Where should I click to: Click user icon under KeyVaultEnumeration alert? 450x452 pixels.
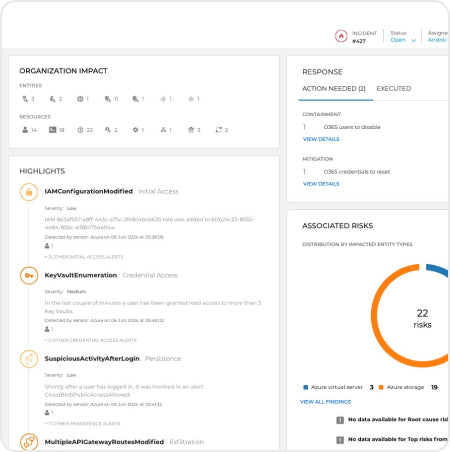click(x=47, y=329)
